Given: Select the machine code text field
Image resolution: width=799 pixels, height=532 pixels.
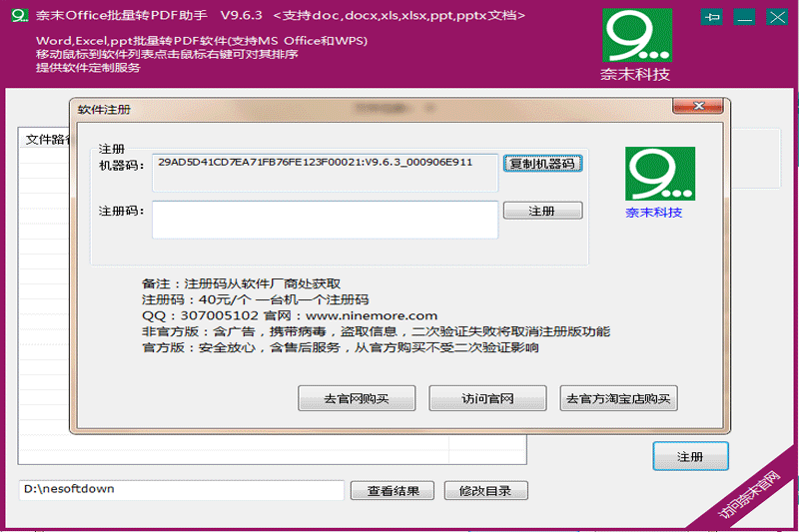Looking at the screenshot, I should pos(325,170).
